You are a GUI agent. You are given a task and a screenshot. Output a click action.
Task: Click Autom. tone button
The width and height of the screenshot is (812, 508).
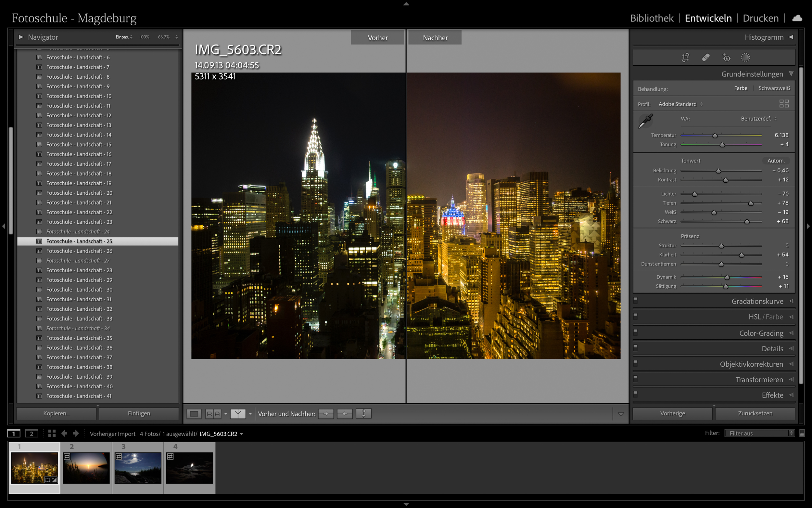click(776, 161)
